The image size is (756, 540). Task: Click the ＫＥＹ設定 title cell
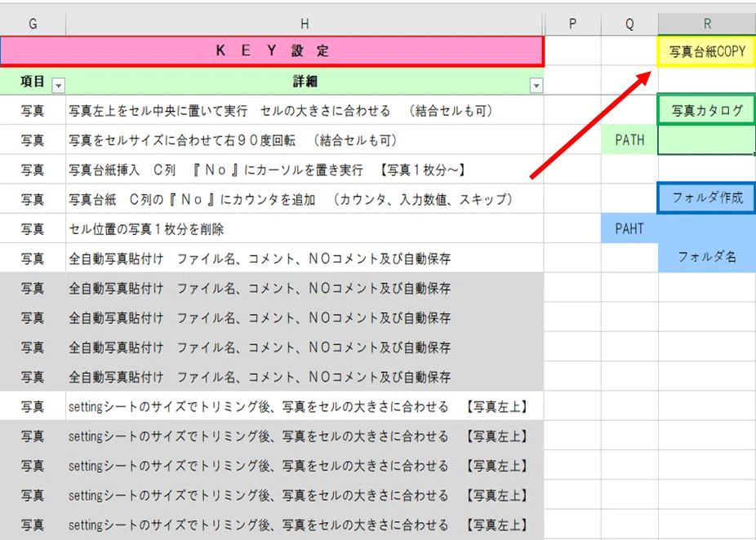point(272,51)
